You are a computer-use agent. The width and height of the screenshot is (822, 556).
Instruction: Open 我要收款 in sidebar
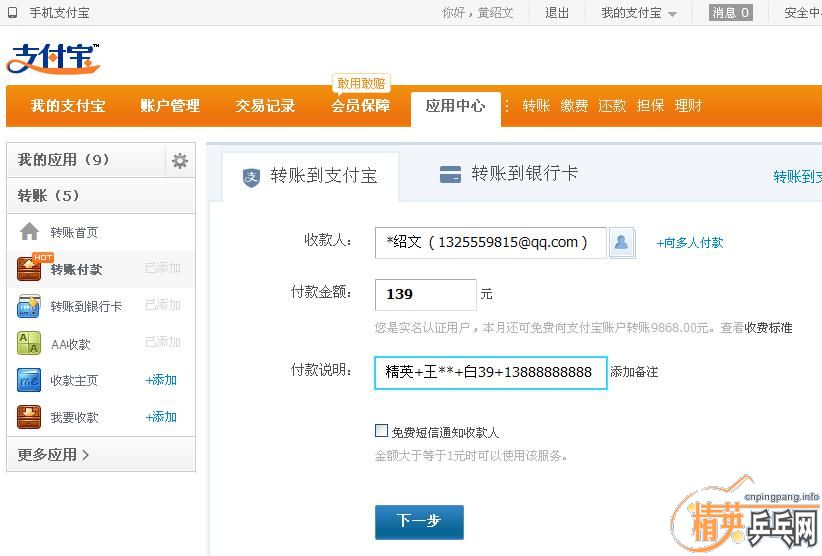pyautogui.click(x=74, y=418)
